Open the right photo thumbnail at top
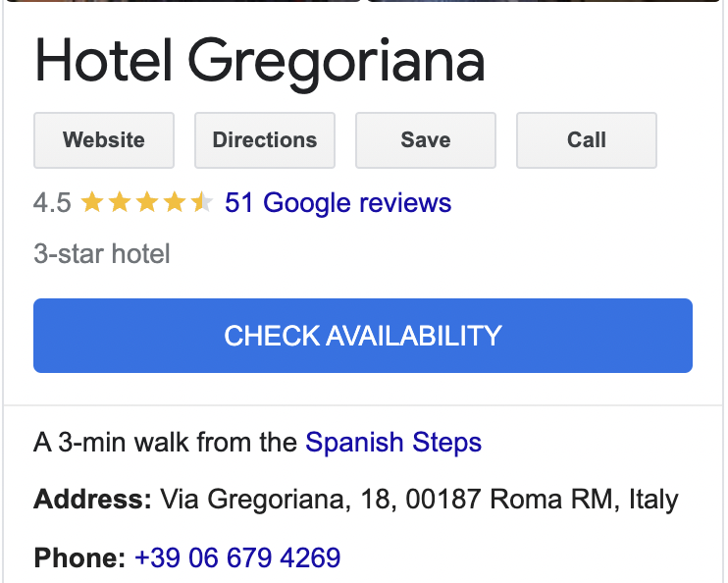The image size is (728, 583). click(x=545, y=1)
